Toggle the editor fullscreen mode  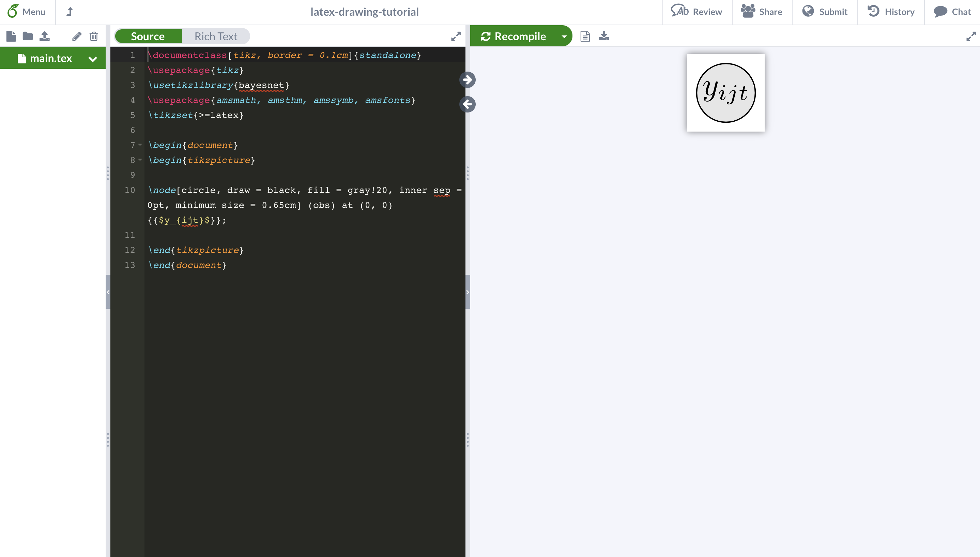[x=456, y=36]
